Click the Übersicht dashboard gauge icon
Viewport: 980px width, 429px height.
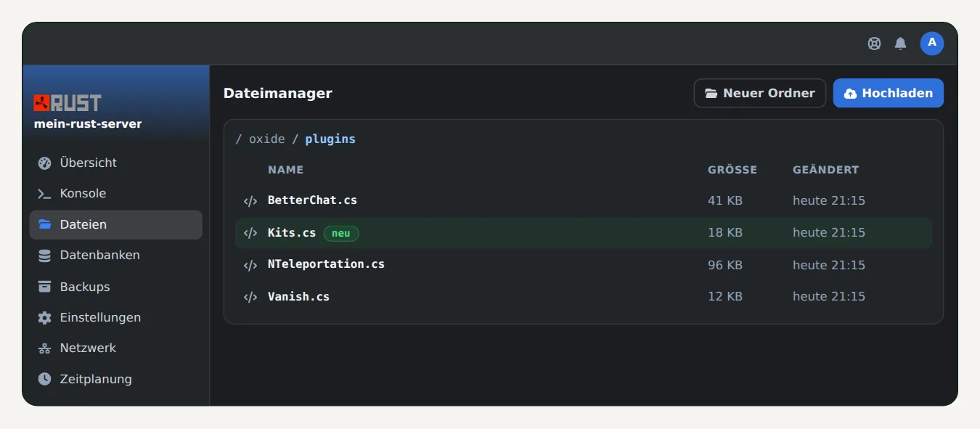tap(45, 163)
